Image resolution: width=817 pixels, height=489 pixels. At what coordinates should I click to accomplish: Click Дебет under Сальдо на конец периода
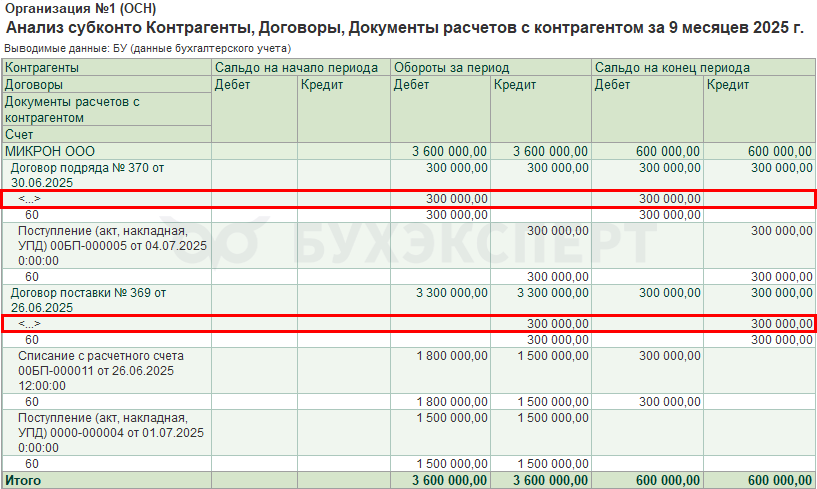[x=612, y=84]
